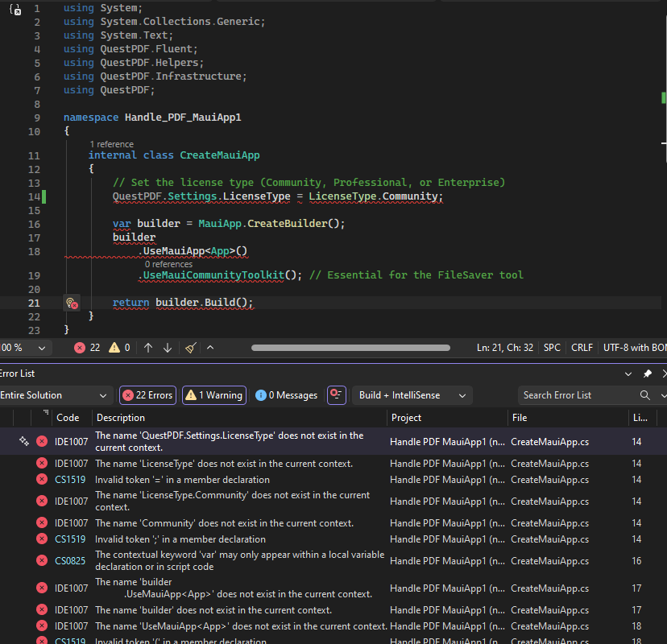Open lightbulb quick actions on line 21
This screenshot has height=644, width=667.
click(x=72, y=303)
